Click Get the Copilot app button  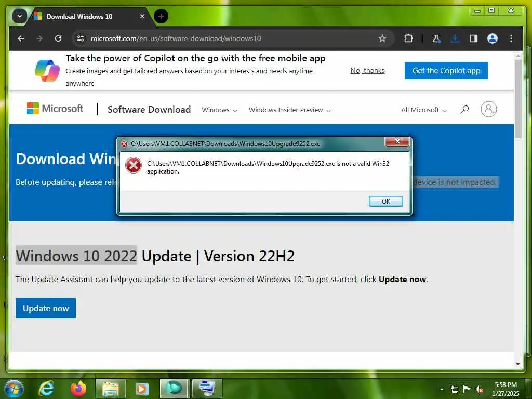coord(446,71)
